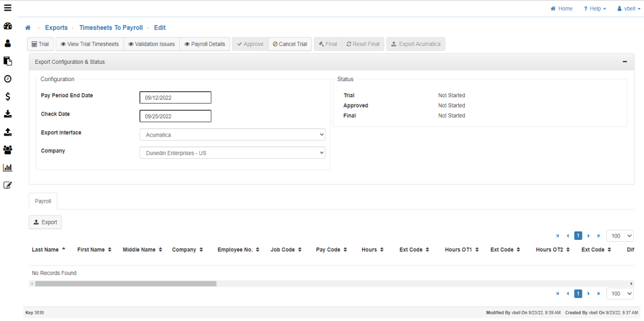Click the clock icon in sidebar
Screen dimensions: 644x321
(x=8, y=79)
